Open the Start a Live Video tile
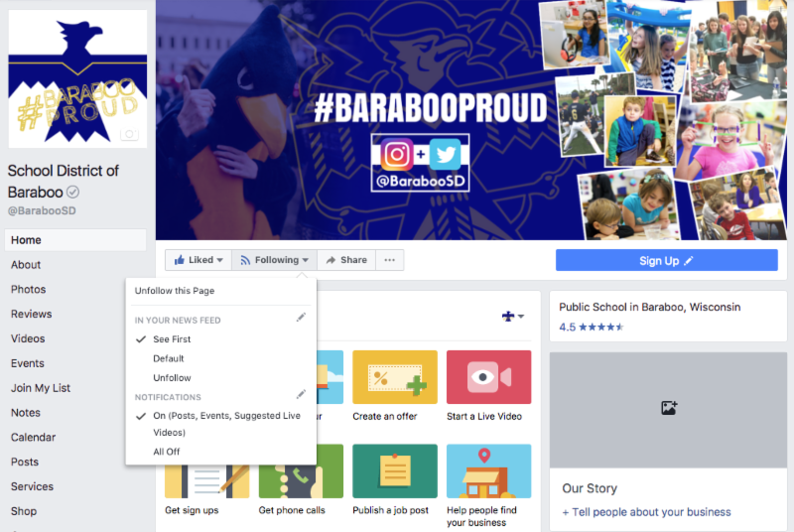 click(488, 386)
